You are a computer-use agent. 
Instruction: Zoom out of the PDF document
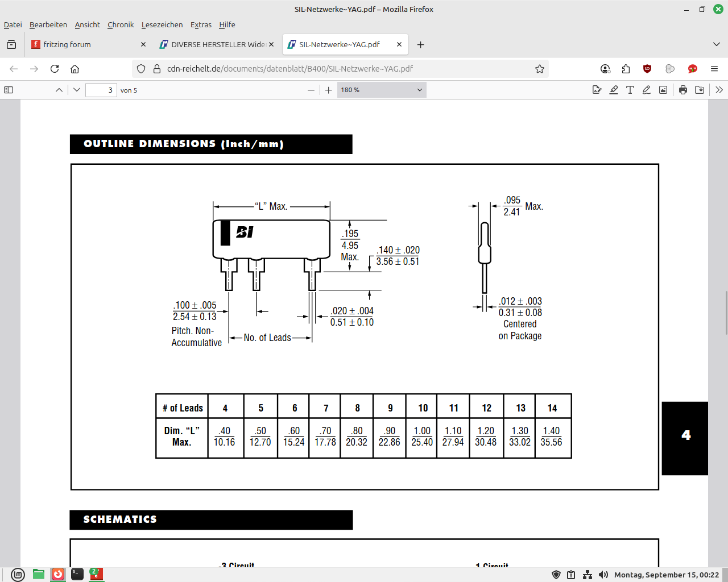pyautogui.click(x=311, y=90)
